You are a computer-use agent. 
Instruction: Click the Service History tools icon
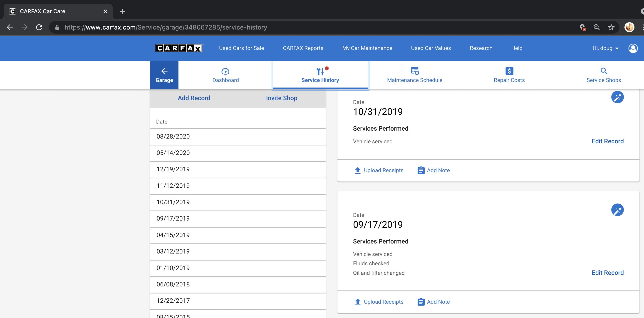click(x=320, y=71)
